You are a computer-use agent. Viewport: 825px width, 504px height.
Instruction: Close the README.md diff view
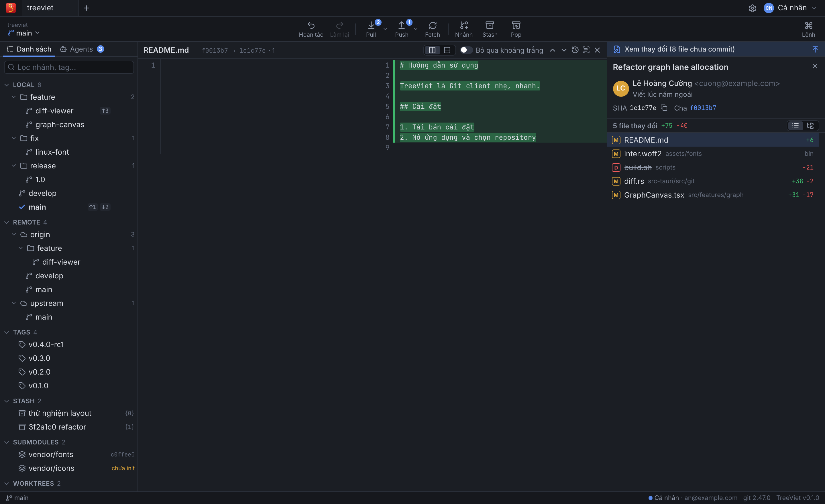tap(597, 50)
